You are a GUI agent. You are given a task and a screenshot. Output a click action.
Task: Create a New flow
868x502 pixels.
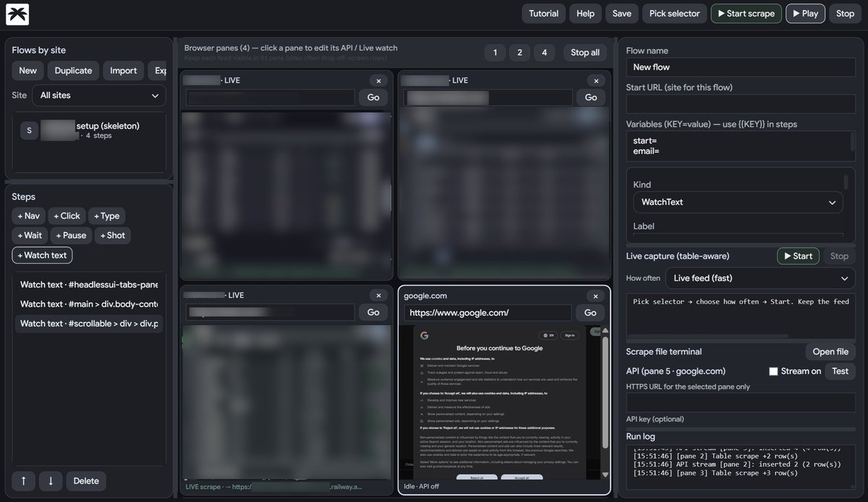27,70
